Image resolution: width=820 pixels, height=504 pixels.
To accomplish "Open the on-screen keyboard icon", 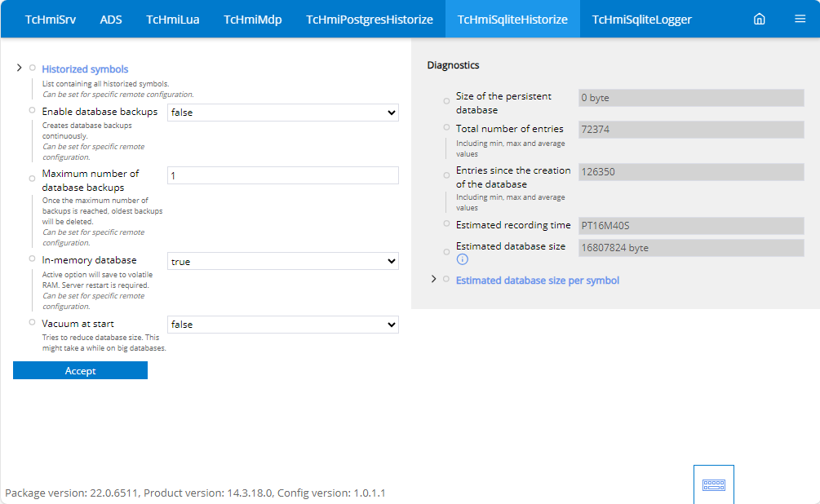I will pyautogui.click(x=713, y=484).
